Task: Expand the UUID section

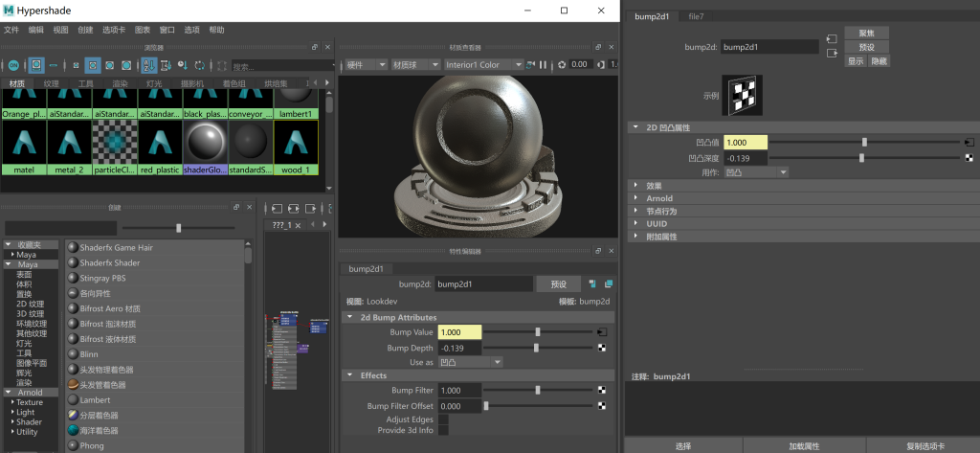Action: (x=636, y=223)
